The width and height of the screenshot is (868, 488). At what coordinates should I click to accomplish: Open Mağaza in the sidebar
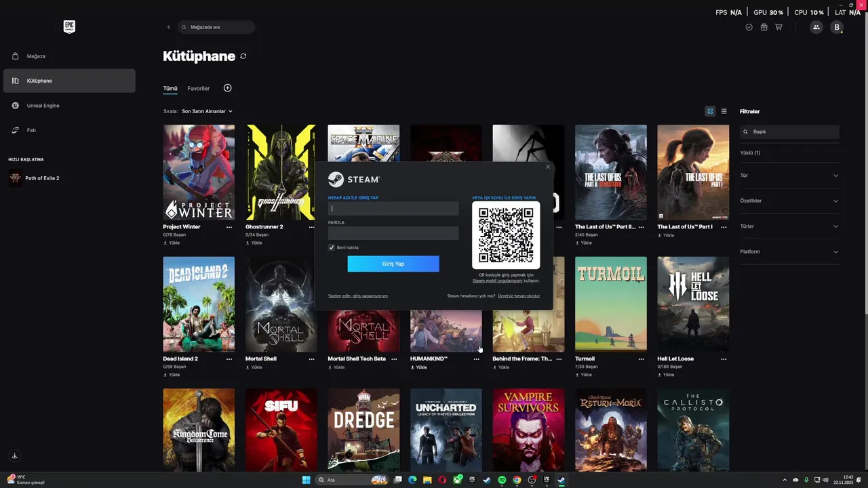69,56
